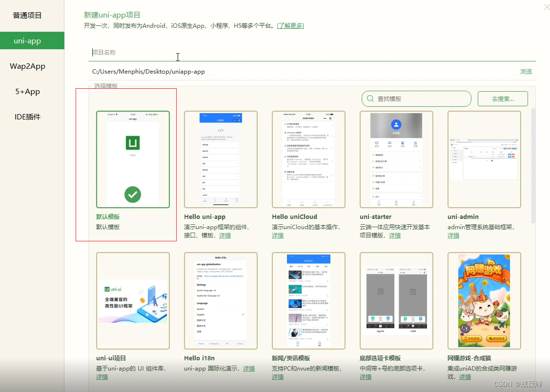
Task: Click the template list vertical scrollbar
Action: [x=533, y=165]
